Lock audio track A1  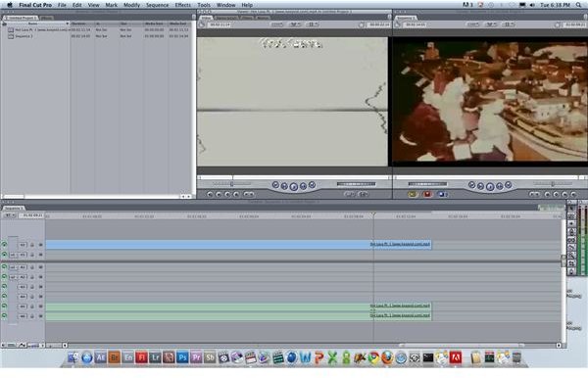coord(32,267)
